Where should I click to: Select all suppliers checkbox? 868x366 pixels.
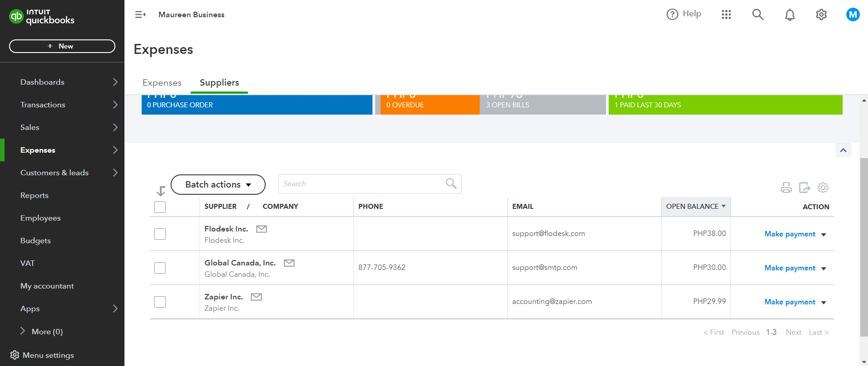160,207
